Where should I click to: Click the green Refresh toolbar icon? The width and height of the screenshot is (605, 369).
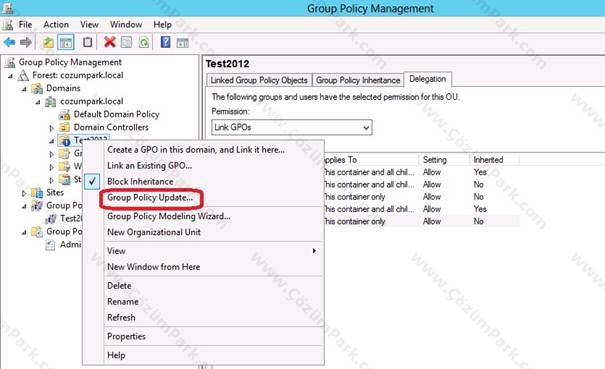pyautogui.click(x=144, y=42)
